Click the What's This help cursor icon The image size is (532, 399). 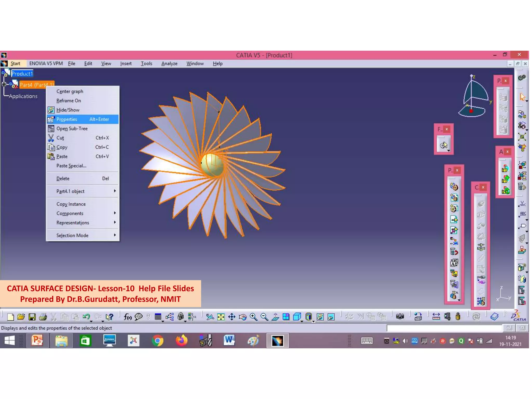click(x=110, y=317)
